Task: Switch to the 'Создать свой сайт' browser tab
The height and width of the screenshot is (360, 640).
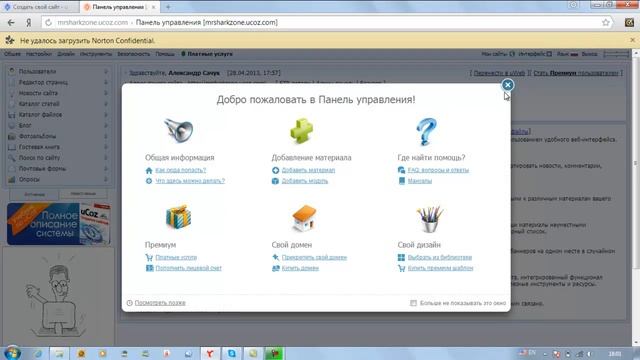Action: 39,7
